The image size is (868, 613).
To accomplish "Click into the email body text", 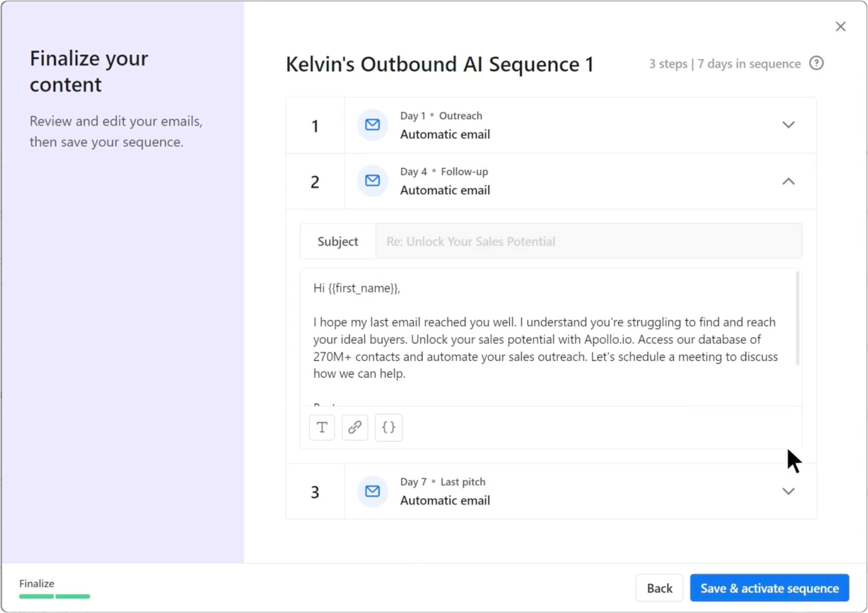I will click(546, 347).
